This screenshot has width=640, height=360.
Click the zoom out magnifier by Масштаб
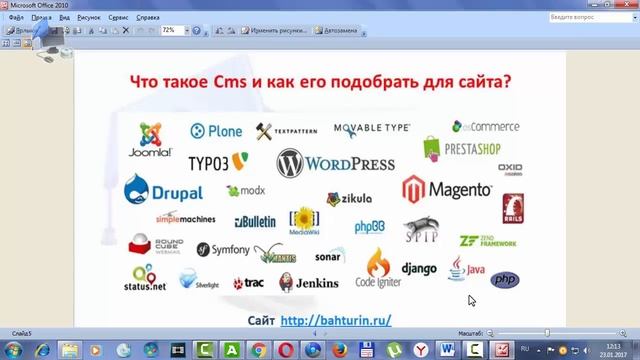click(490, 333)
